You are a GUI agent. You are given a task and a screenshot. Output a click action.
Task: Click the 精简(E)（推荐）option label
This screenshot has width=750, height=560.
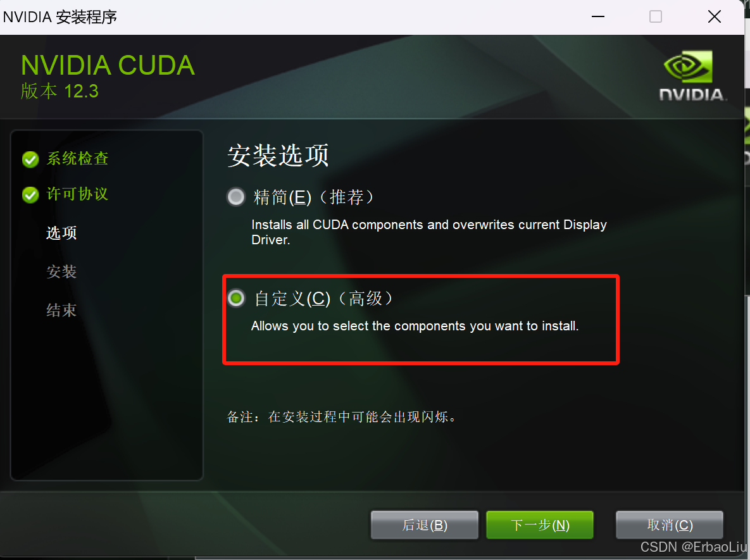(314, 197)
